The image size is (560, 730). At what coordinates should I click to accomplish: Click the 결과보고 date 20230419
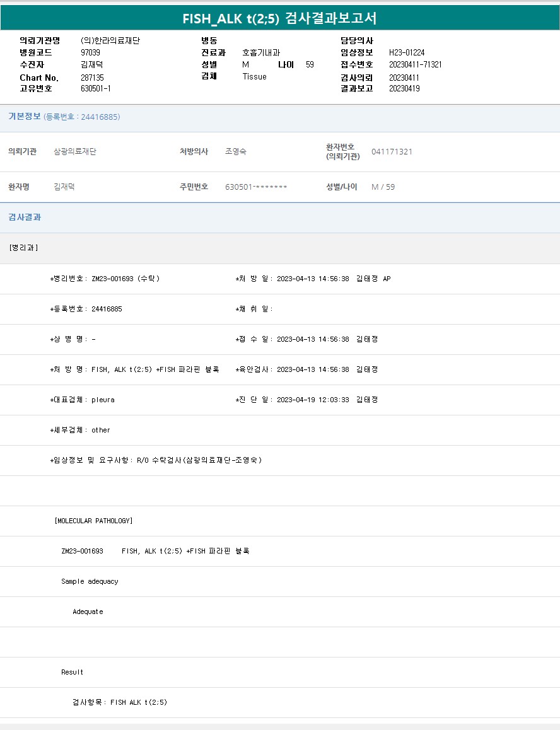coord(404,89)
